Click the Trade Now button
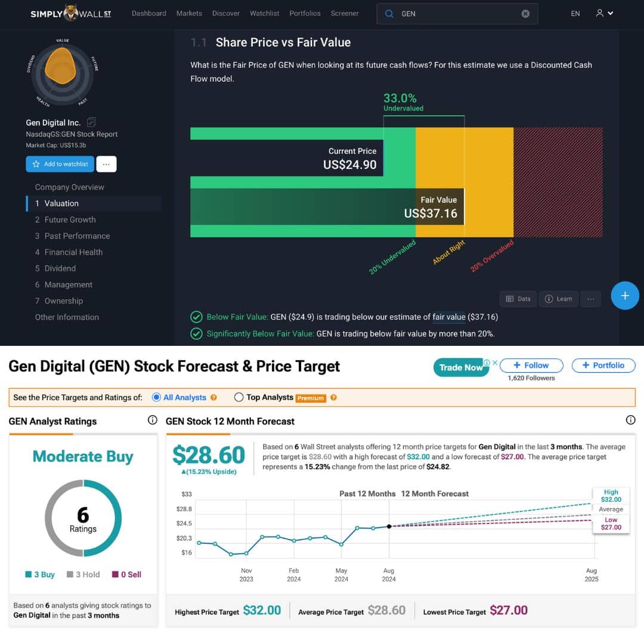644x644 pixels. coord(461,367)
